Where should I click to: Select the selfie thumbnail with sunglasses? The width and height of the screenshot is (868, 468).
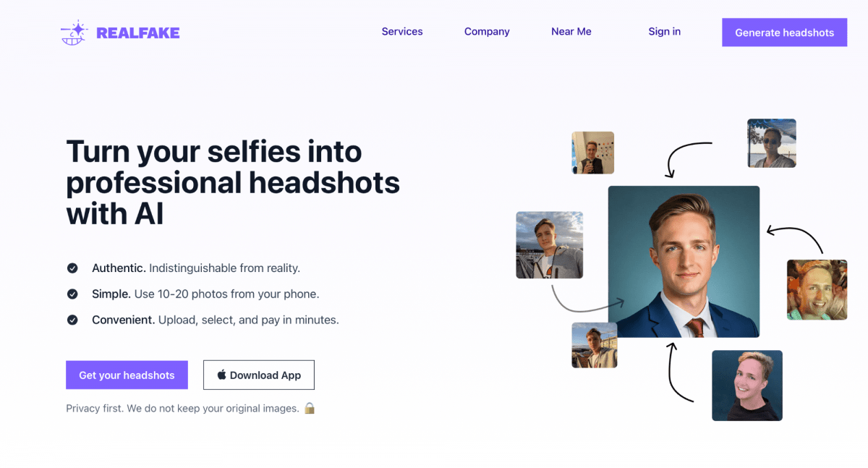tap(772, 143)
